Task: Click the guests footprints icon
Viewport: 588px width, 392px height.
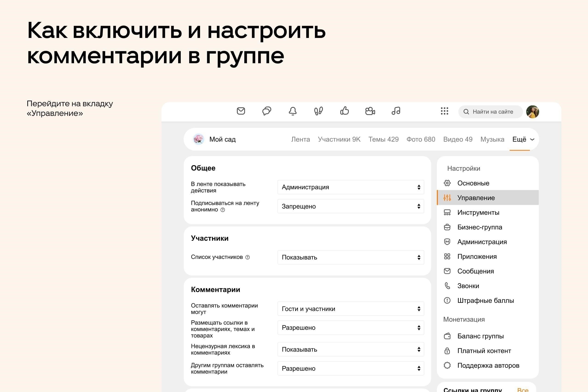Action: 318,111
